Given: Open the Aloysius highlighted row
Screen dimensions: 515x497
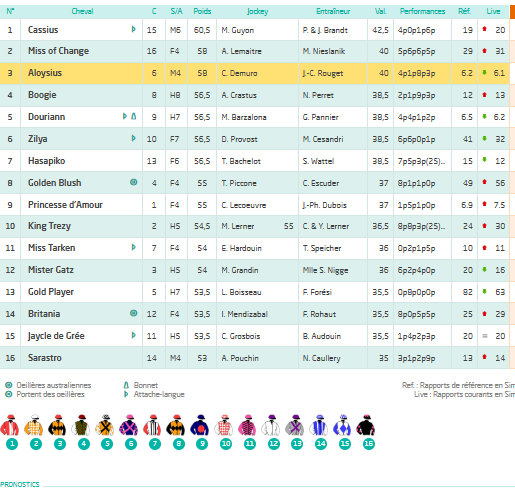Looking at the screenshot, I should click(x=255, y=73).
